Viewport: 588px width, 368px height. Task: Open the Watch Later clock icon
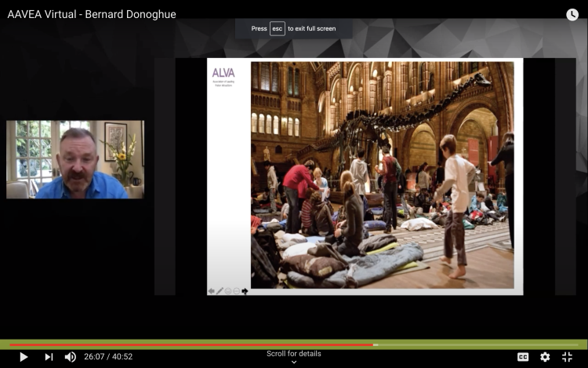(572, 14)
